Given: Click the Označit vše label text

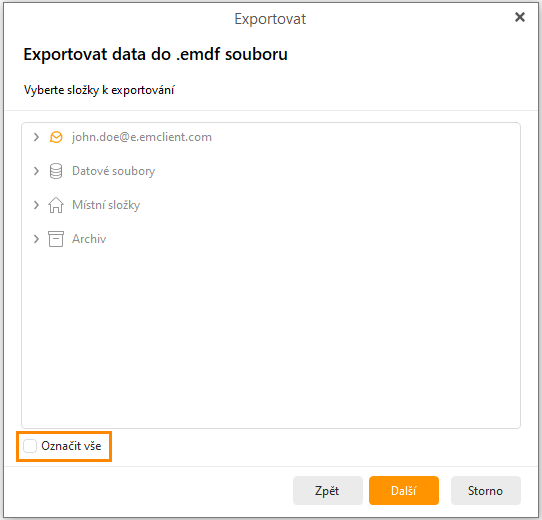Looking at the screenshot, I should [x=71, y=446].
